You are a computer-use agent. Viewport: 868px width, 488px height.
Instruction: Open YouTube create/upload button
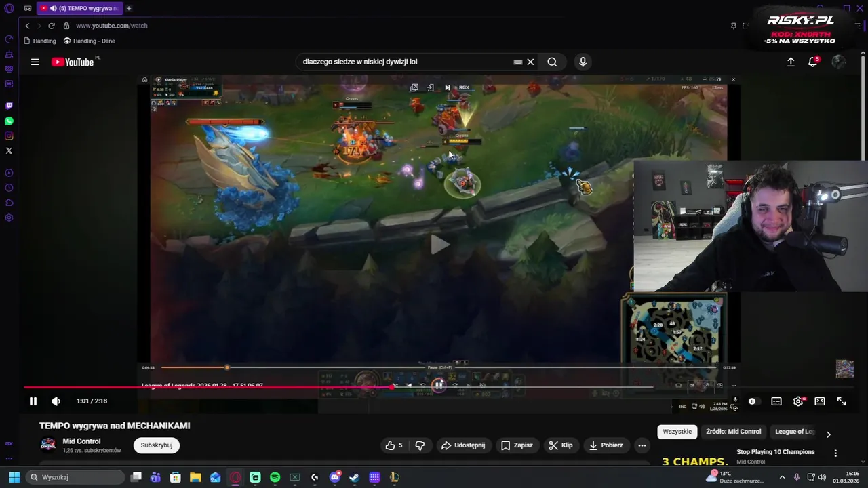pos(791,62)
